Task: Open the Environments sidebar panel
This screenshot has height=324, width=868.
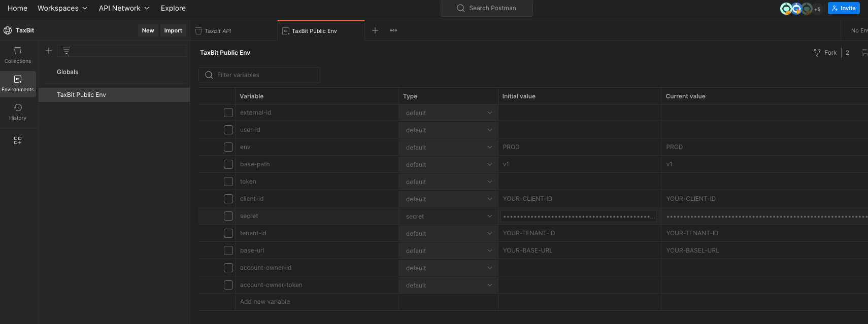Action: [x=18, y=84]
